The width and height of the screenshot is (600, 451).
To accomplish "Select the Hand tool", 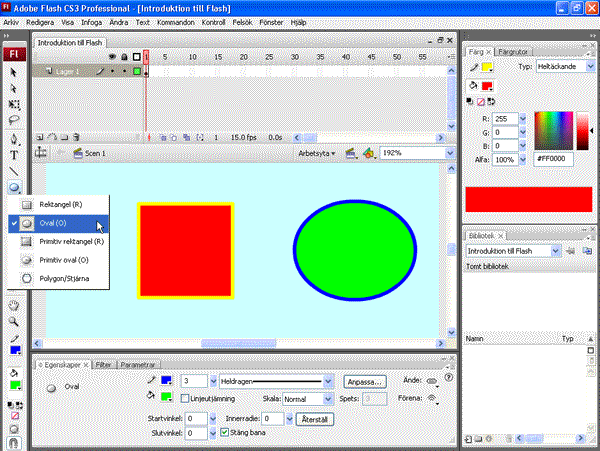I will click(14, 305).
